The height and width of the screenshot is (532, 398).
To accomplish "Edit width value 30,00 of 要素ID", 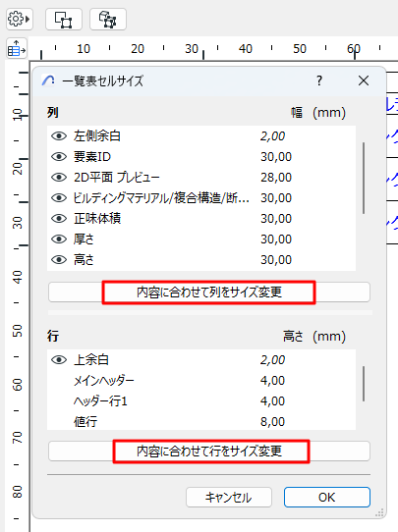I will pyautogui.click(x=276, y=157).
